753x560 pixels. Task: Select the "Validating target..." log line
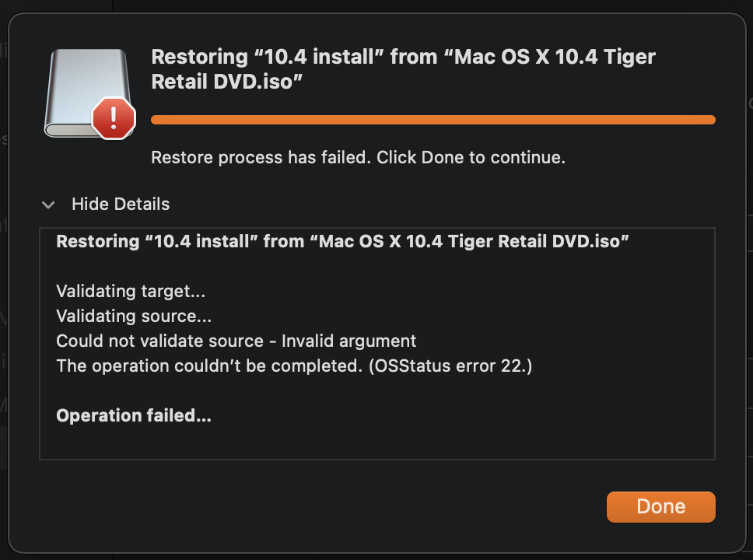coord(131,291)
